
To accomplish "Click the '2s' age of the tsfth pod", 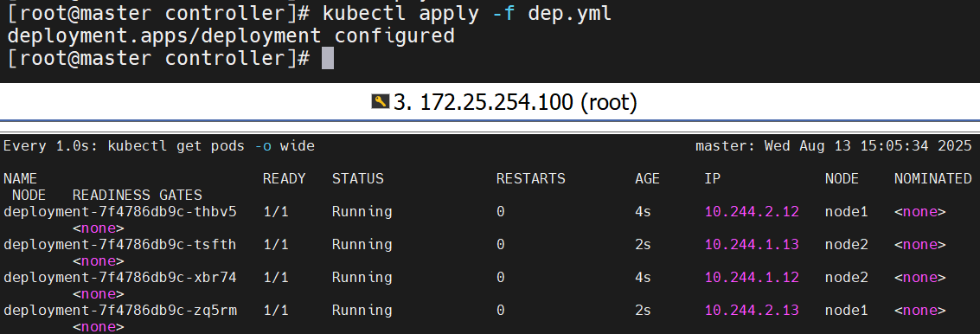I will [x=644, y=245].
